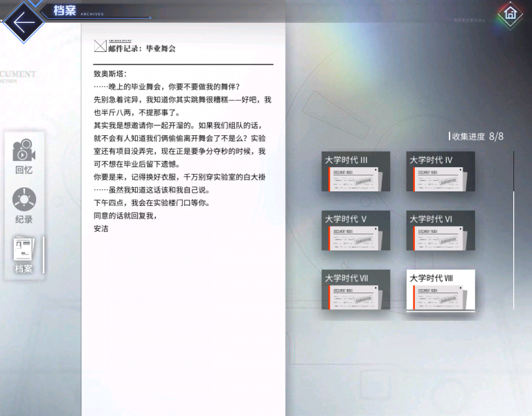This screenshot has width=532, height=416.
Task: Open the 大学时代 VI document card
Action: (x=441, y=231)
